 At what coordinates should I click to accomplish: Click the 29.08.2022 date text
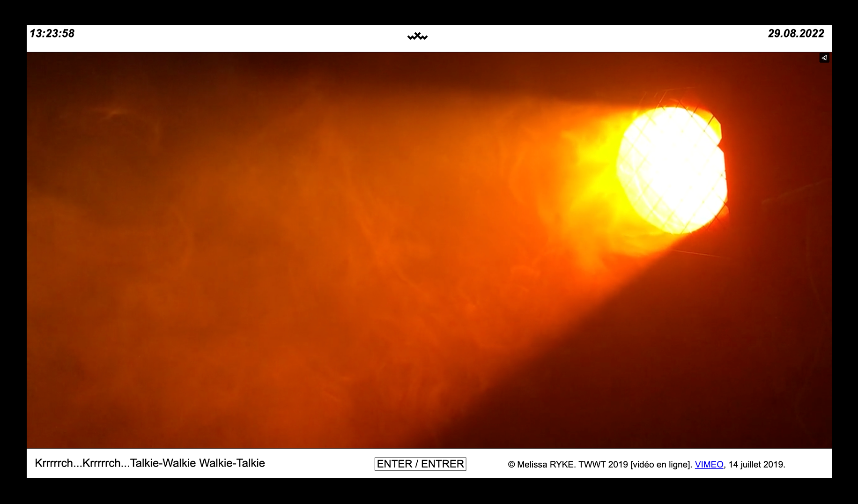pyautogui.click(x=796, y=33)
